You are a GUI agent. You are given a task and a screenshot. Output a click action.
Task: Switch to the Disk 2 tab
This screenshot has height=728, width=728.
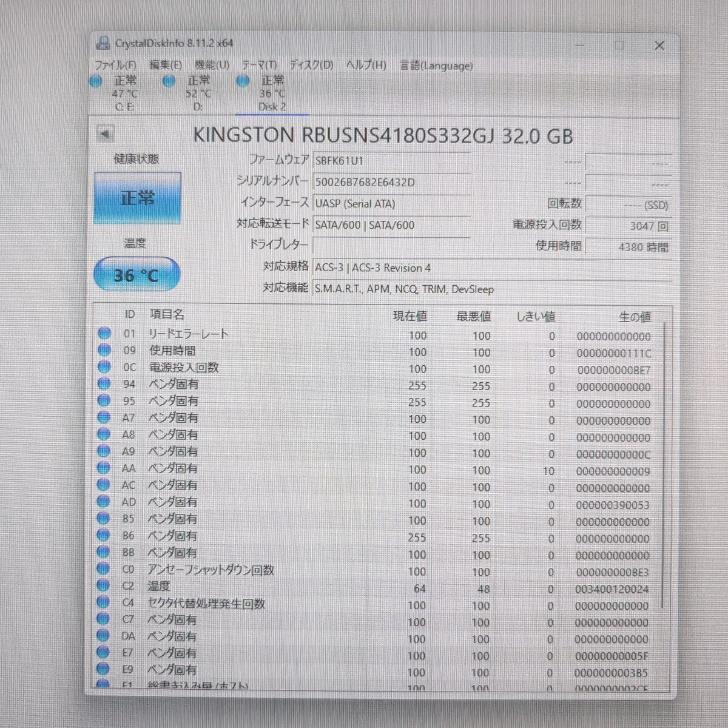click(x=271, y=94)
